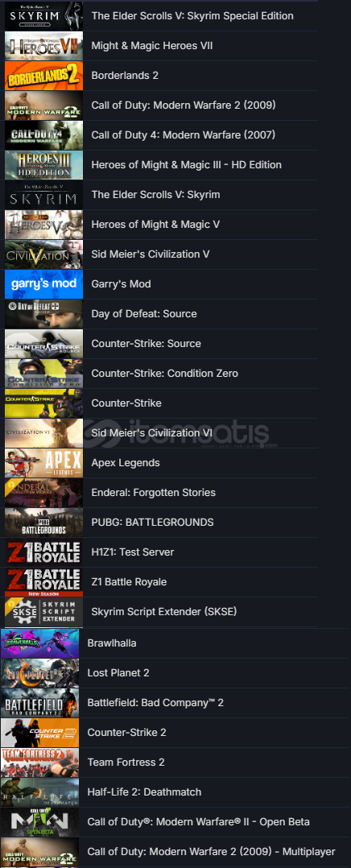Select Half-Life 2: Deathmatch title
351x868 pixels.
(144, 792)
